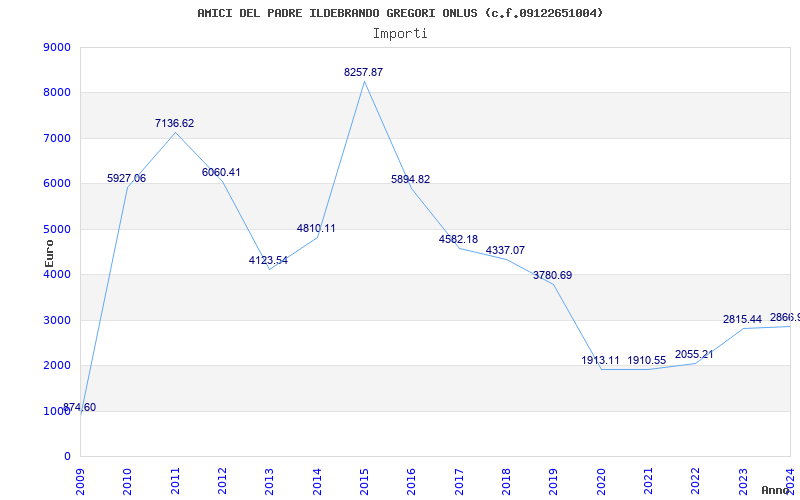Select the 4123.54 data label
This screenshot has width=800, height=500.
tap(268, 260)
